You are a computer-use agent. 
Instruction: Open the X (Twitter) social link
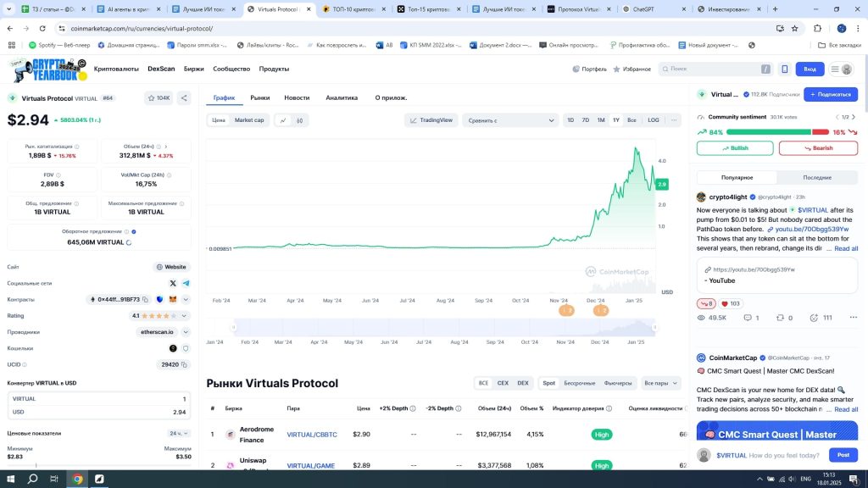pos(173,283)
